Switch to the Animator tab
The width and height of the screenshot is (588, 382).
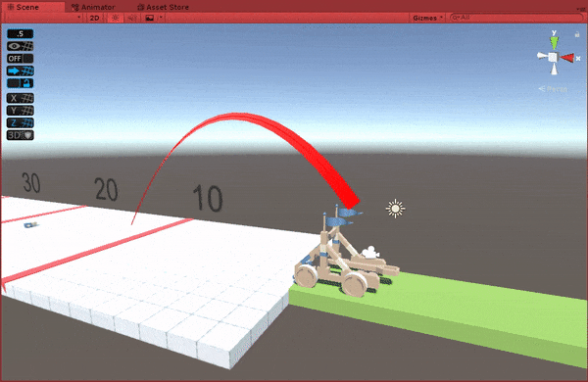pos(94,7)
